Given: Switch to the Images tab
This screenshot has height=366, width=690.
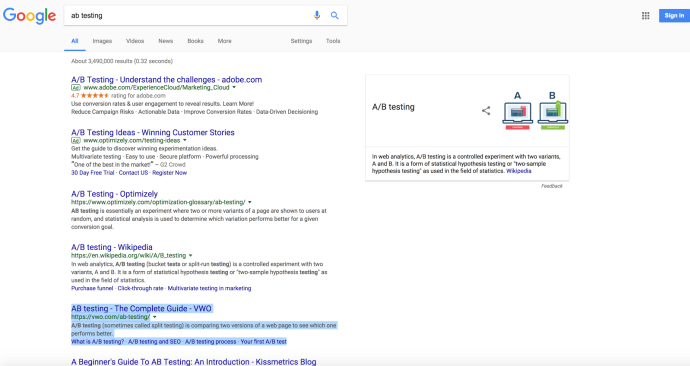Looking at the screenshot, I should coord(102,41).
